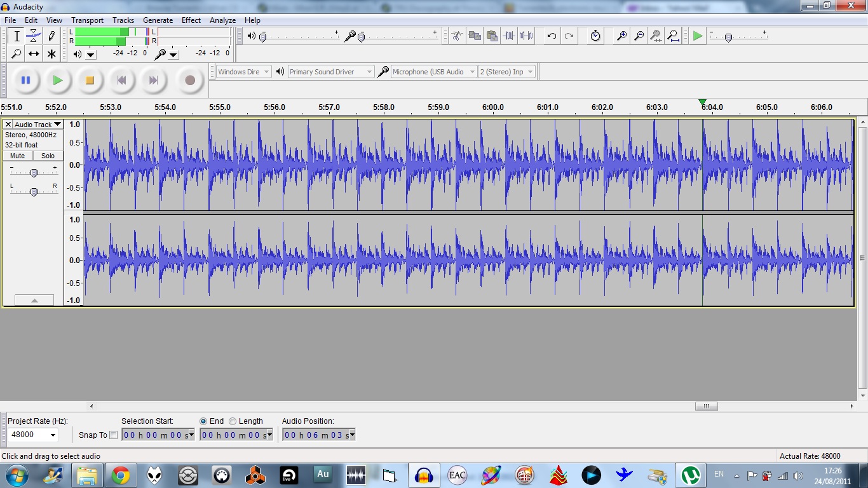Viewport: 868px width, 488px height.
Task: Start recording with the Record button
Action: (189, 80)
